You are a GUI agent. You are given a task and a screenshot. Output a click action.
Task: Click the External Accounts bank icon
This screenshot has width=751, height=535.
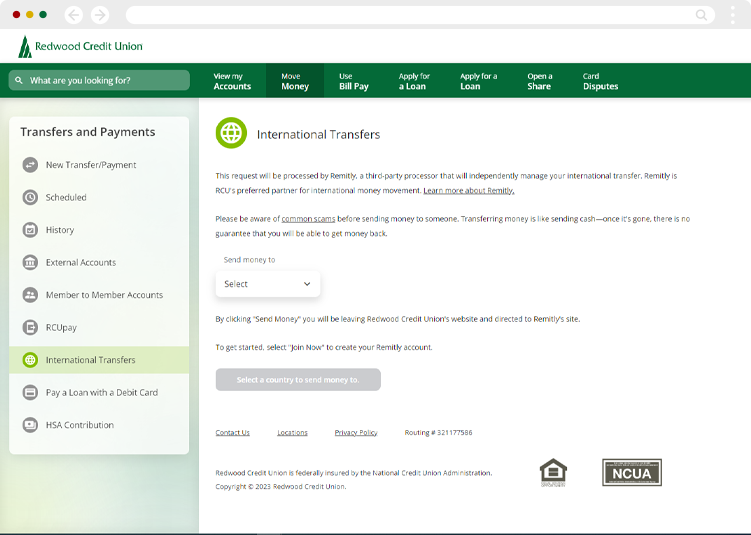click(30, 262)
